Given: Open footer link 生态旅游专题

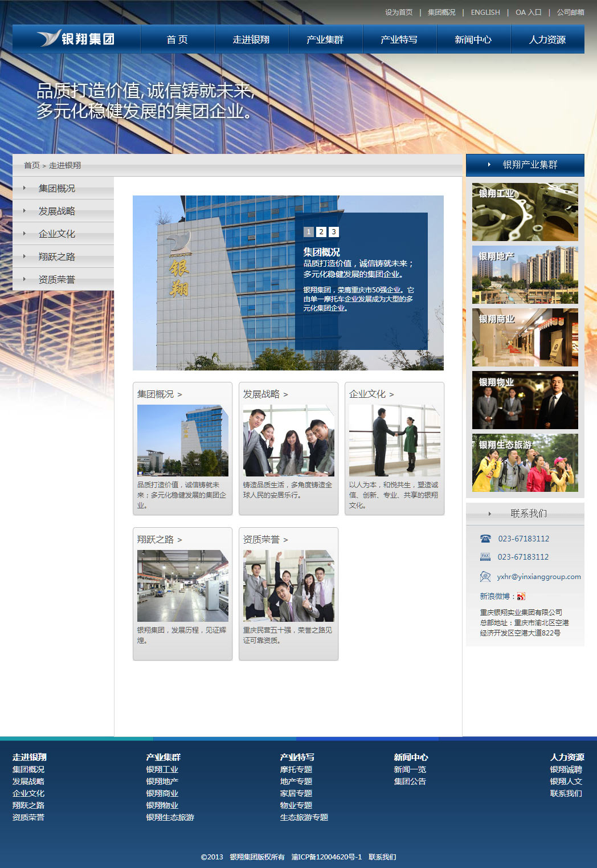Looking at the screenshot, I should click(x=304, y=817).
